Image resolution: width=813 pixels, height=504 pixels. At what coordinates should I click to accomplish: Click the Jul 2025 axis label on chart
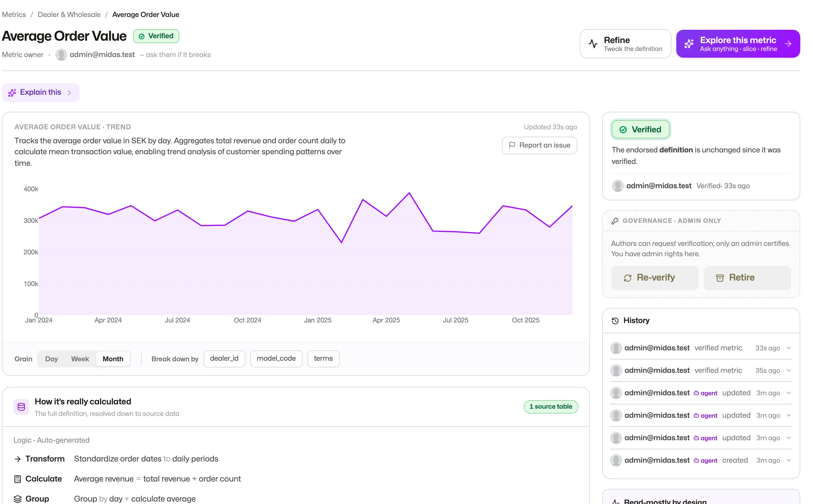tap(455, 320)
